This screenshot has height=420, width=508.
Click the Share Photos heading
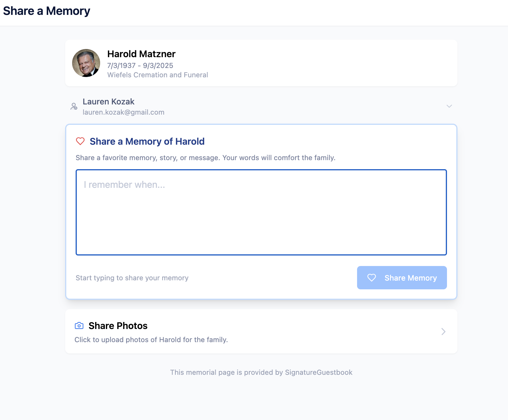(118, 326)
